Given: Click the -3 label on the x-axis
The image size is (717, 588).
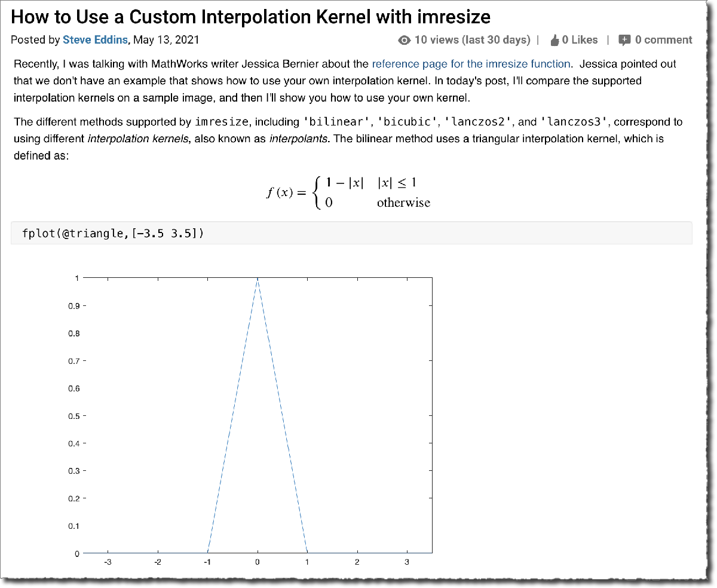Looking at the screenshot, I should [108, 562].
